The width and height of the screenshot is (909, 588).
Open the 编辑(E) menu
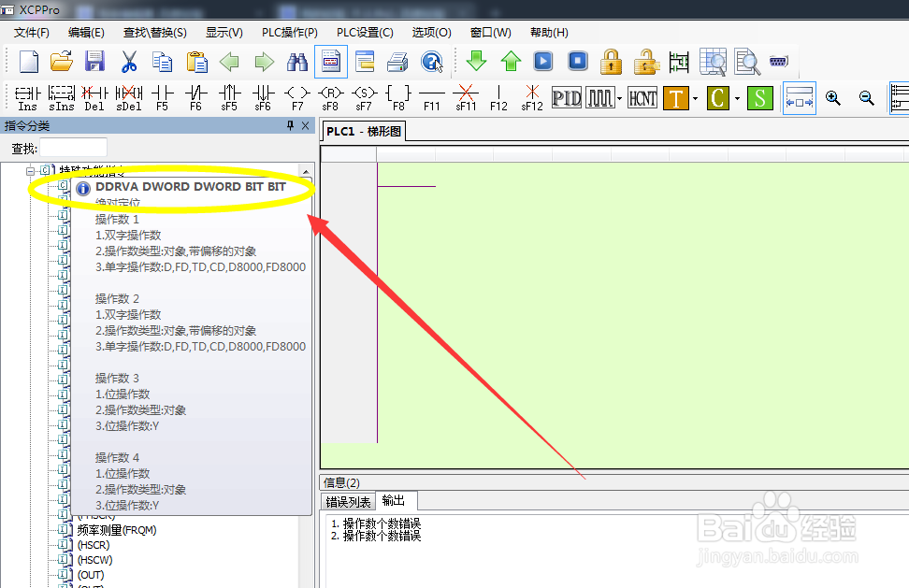[x=86, y=33]
